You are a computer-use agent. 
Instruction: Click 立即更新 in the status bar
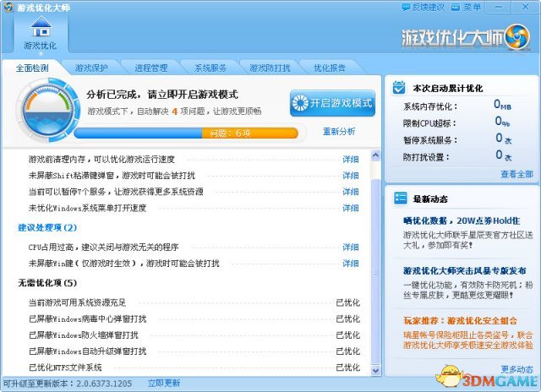click(164, 384)
